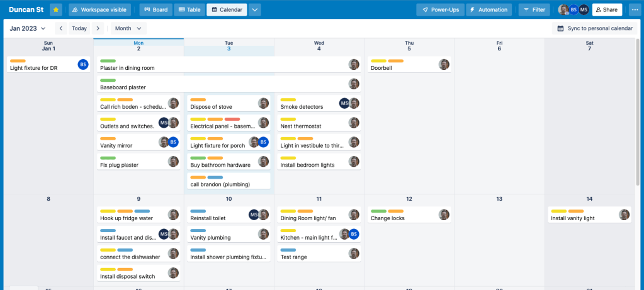Expand more views chevron beside Calendar
This screenshot has height=290, width=644.
pyautogui.click(x=255, y=9)
